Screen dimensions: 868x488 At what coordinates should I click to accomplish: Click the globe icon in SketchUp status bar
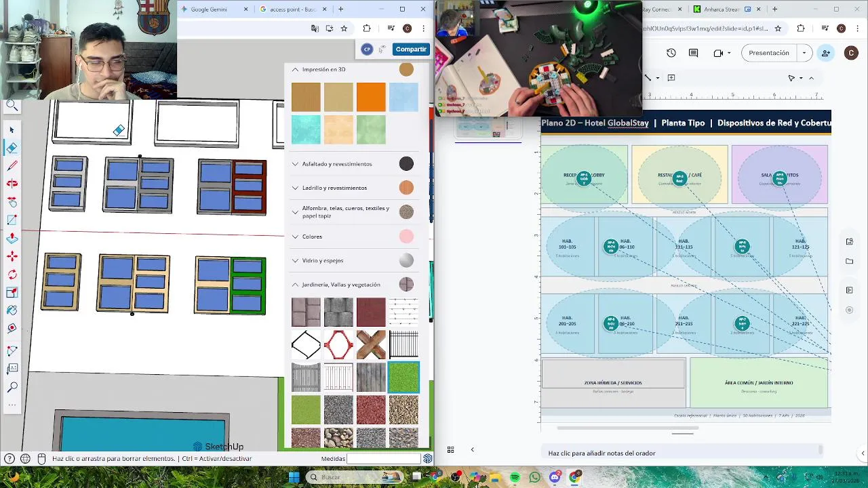coord(25,459)
